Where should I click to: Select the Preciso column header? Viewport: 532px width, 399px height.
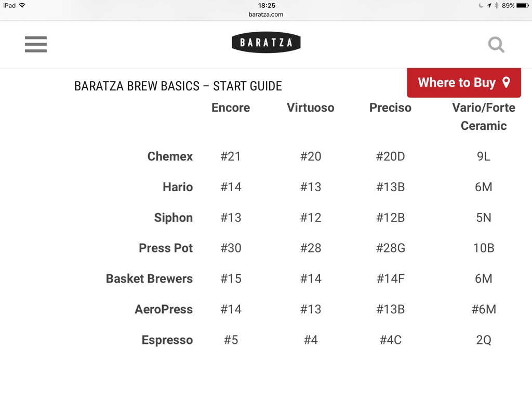[390, 108]
